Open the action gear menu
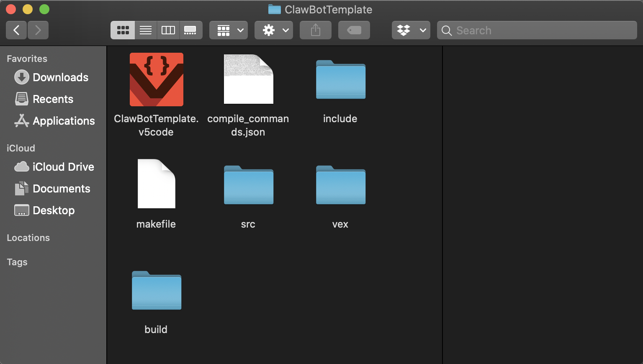 273,30
